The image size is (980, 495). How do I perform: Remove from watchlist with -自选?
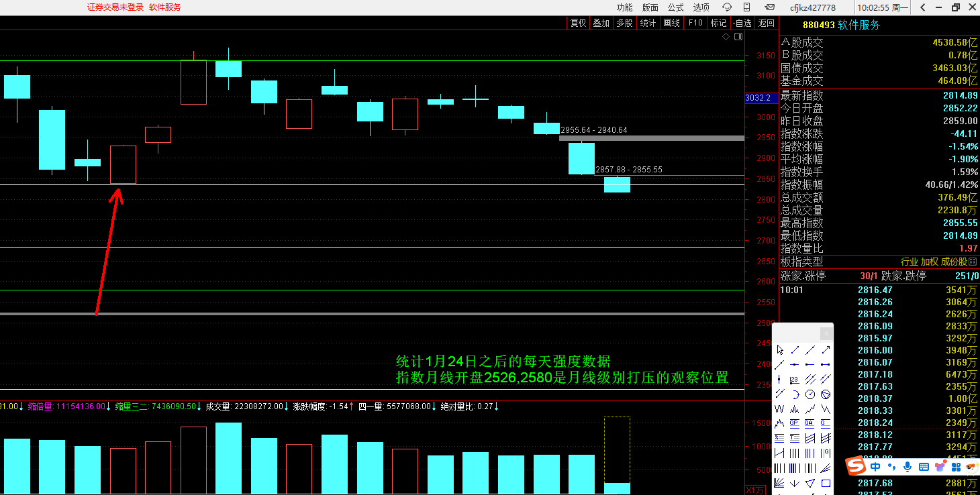[742, 23]
